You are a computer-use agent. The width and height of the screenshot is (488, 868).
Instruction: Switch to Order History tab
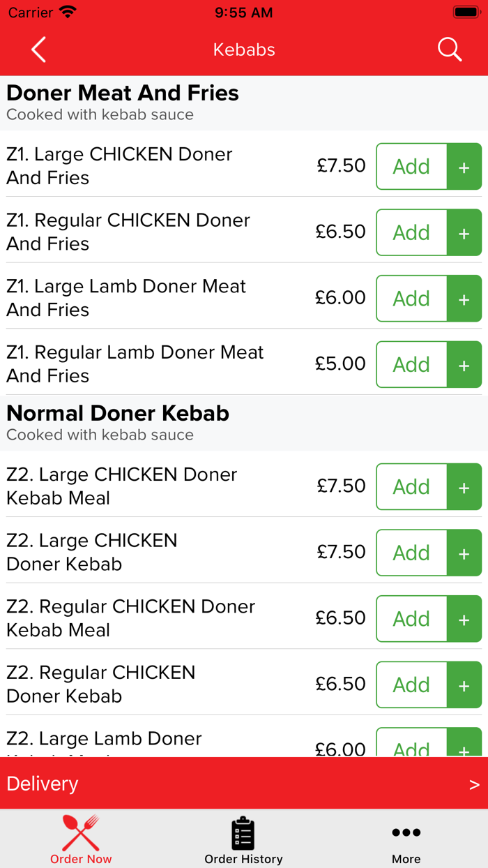tap(243, 839)
